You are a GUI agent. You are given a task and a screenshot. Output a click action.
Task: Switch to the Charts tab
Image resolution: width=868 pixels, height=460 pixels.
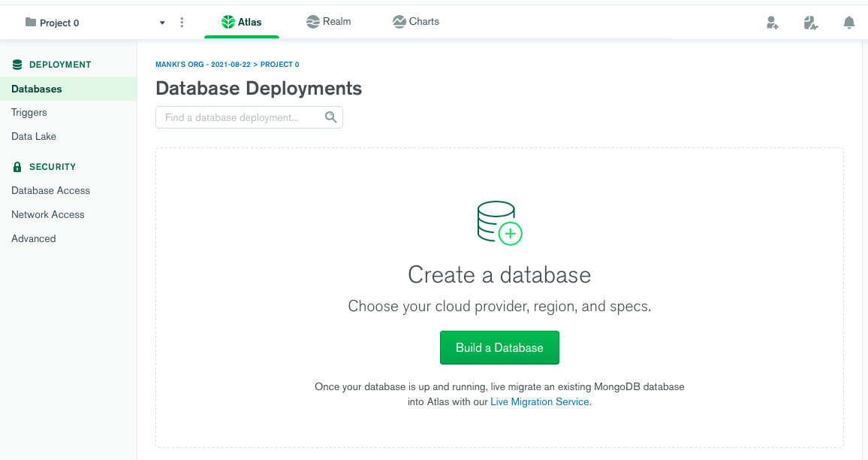(416, 22)
